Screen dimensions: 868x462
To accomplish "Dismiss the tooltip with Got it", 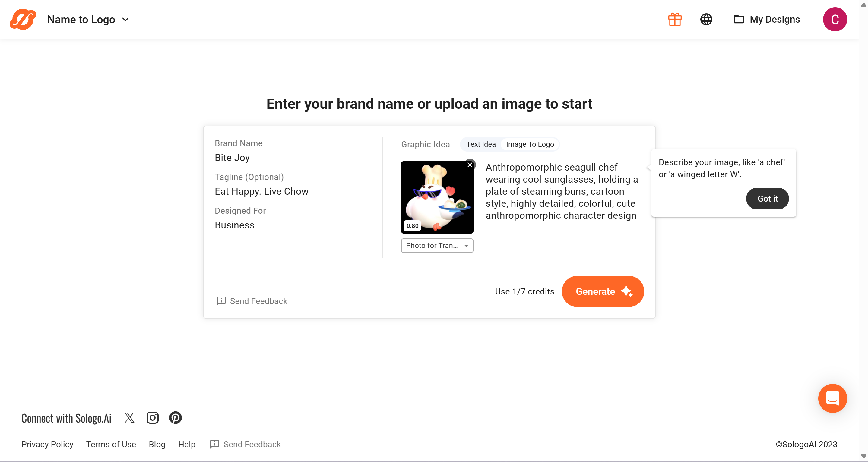I will pyautogui.click(x=767, y=199).
